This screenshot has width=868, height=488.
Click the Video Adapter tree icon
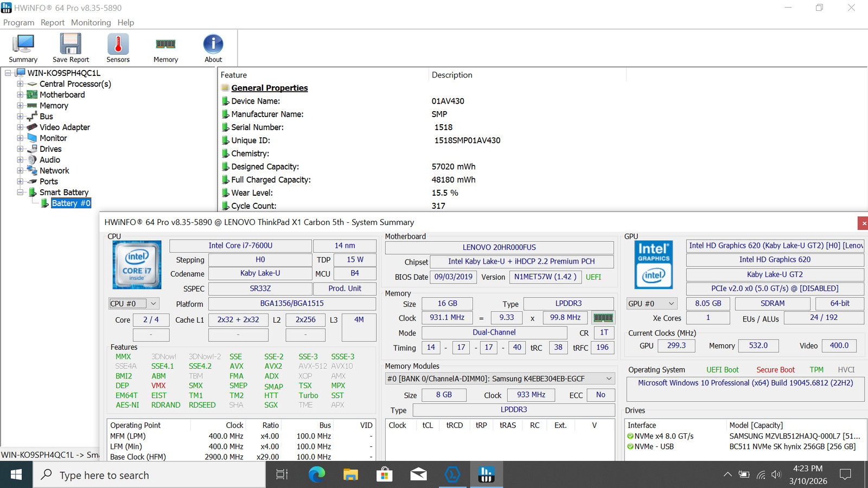[x=32, y=127]
